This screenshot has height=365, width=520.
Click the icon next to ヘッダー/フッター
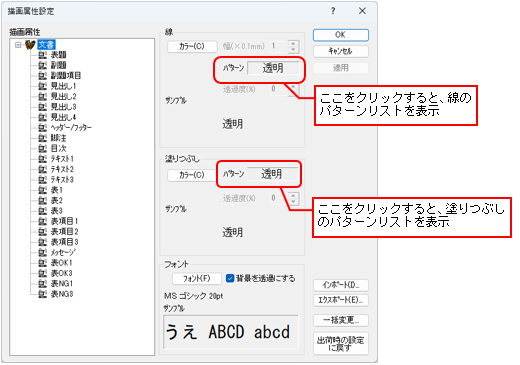pos(42,128)
